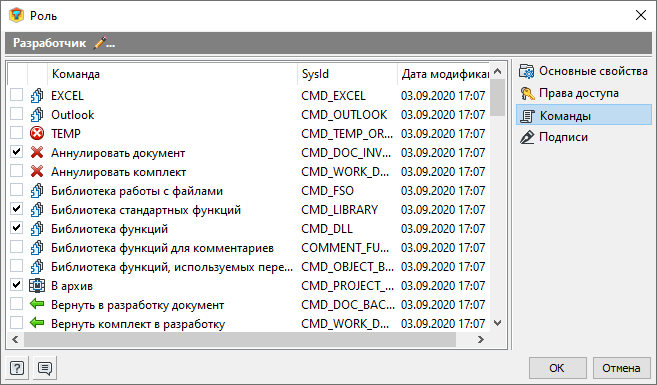This screenshot has width=657, height=385.
Task: Click the В архив command icon
Action: coord(37,286)
